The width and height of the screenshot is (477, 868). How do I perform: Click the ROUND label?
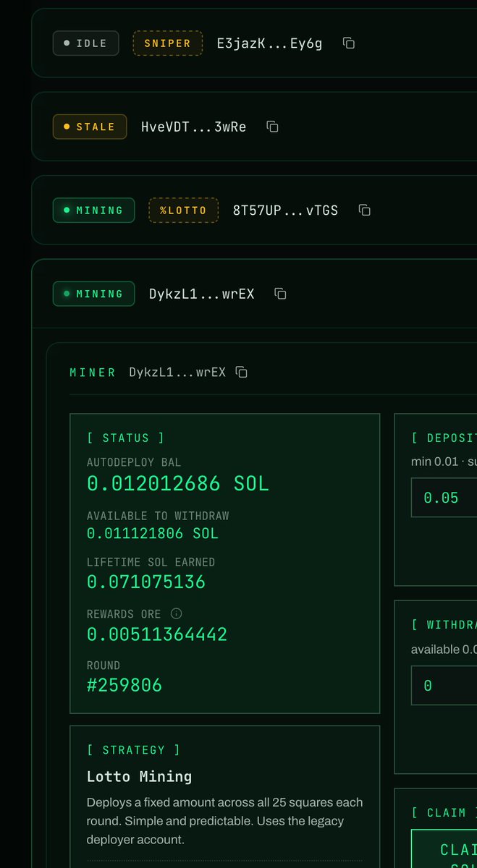(104, 665)
